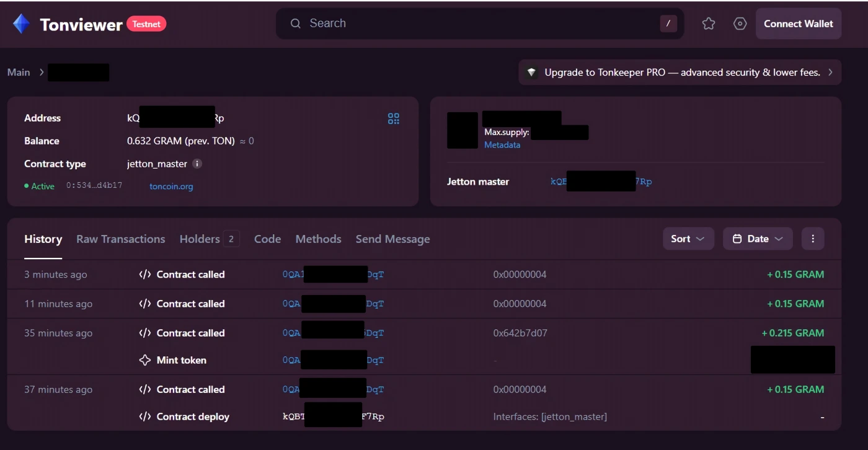Click the Contract deploy code icon

(145, 417)
